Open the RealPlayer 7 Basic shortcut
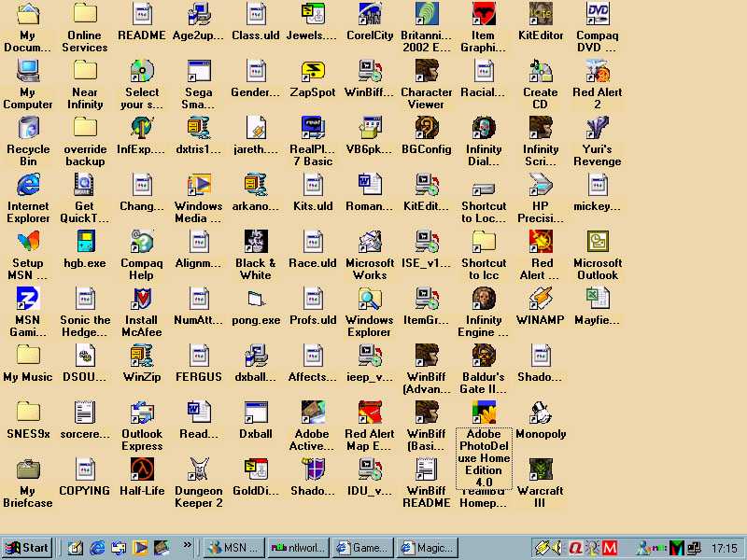Viewport: 747px width, 560px height. [x=313, y=128]
